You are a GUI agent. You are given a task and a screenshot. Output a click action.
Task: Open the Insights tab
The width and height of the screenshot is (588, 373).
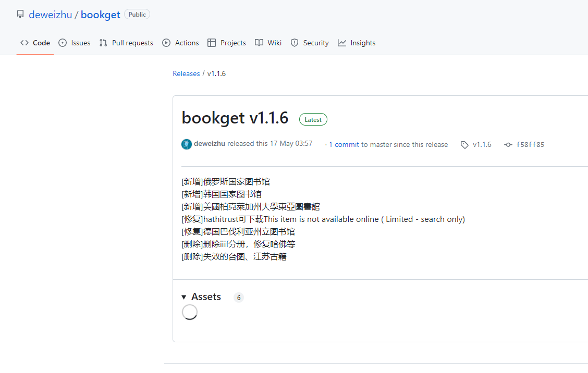pos(357,43)
